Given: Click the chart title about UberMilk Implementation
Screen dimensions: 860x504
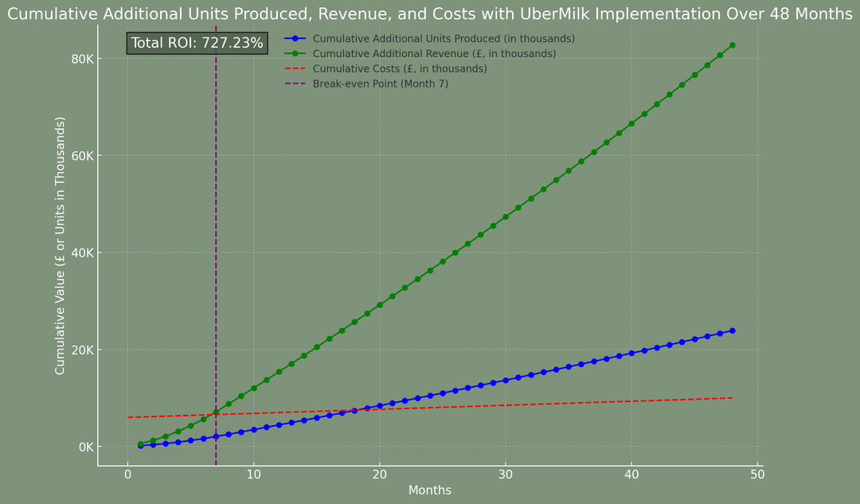Looking at the screenshot, I should coord(429,14).
